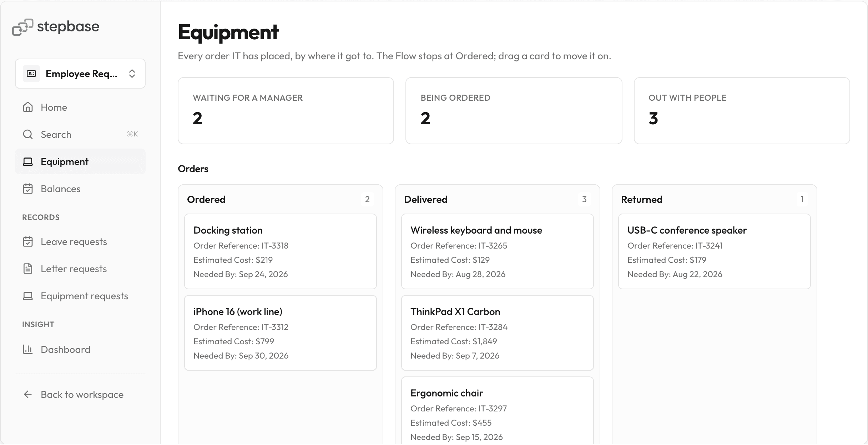Open the Dashboard insight page
Screen dimensions: 868x445
coord(80,349)
